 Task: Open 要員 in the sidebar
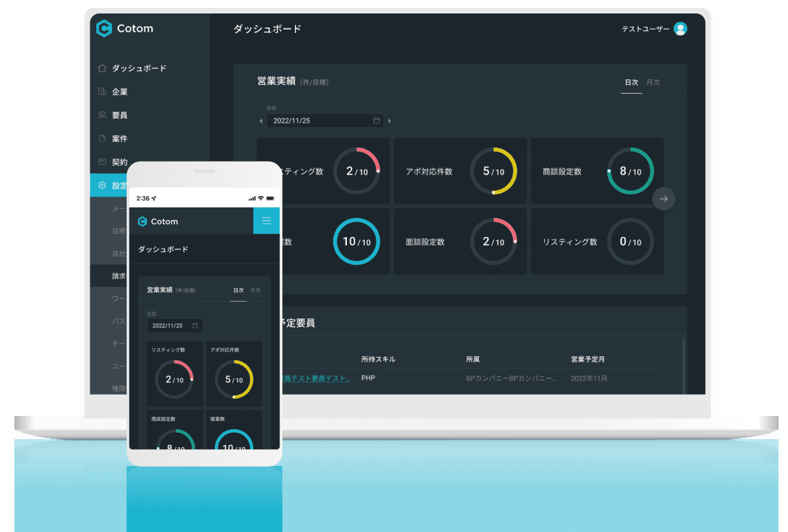(120, 115)
